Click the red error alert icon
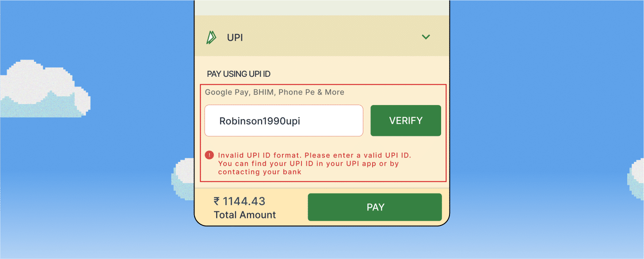Viewport: 644px width, 259px height. tap(210, 155)
